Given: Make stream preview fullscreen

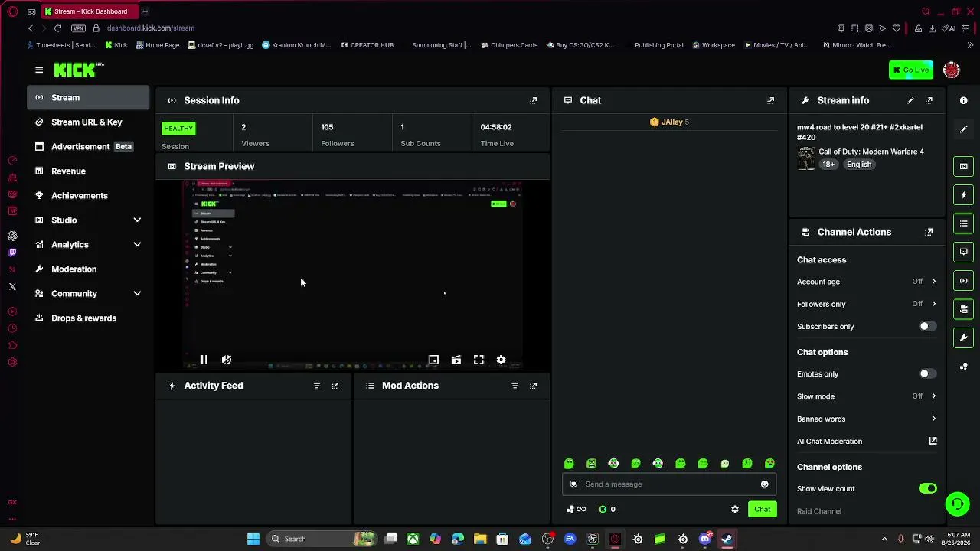Looking at the screenshot, I should click(x=479, y=360).
